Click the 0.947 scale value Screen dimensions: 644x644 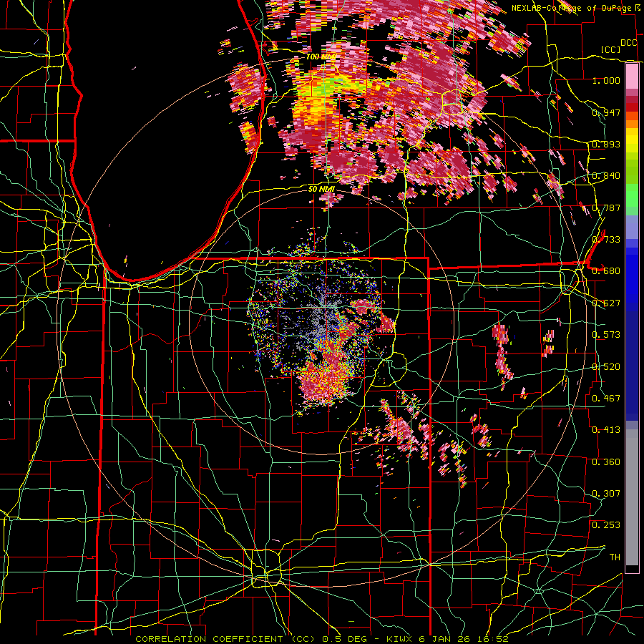(606, 112)
